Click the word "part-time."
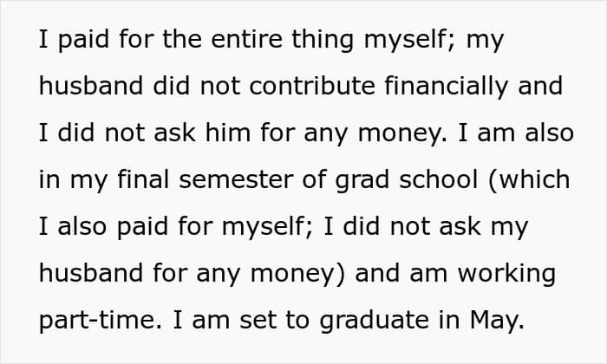 [101, 321]
